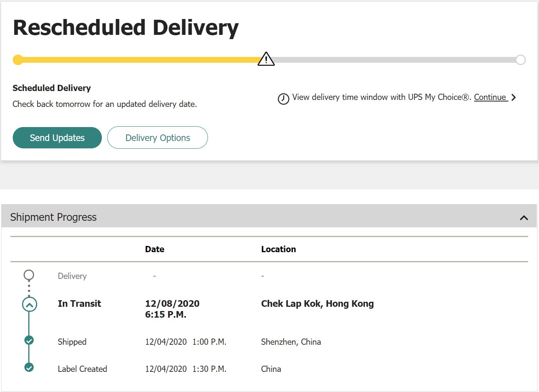Collapse the Shipment Progress section
Image resolution: width=539 pixels, height=392 pixels.
[524, 218]
